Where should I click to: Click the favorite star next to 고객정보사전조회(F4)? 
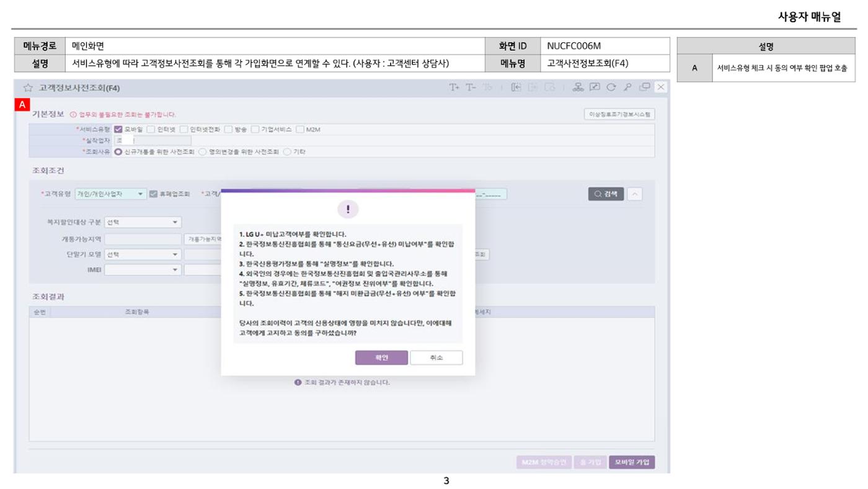click(x=27, y=87)
